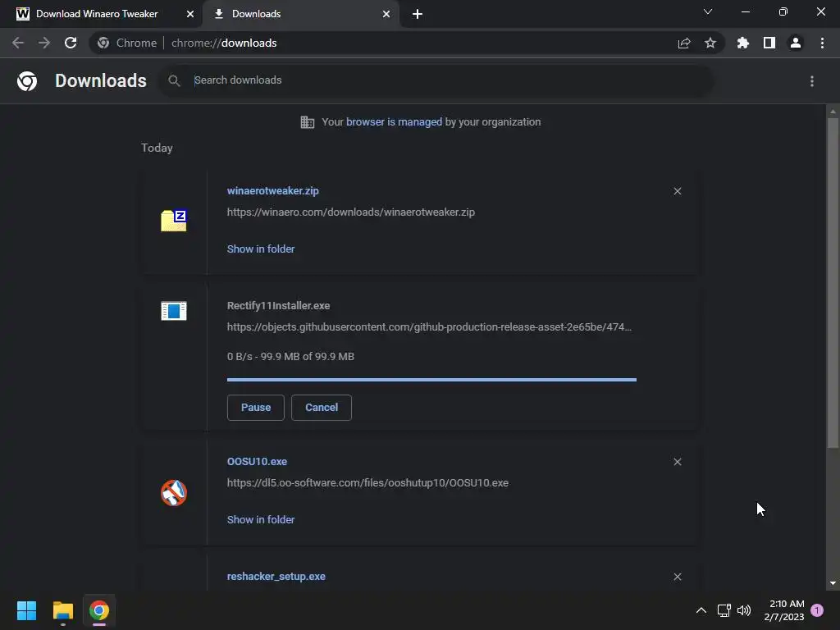Close the Download Winaero Tweaker tab

(190, 14)
